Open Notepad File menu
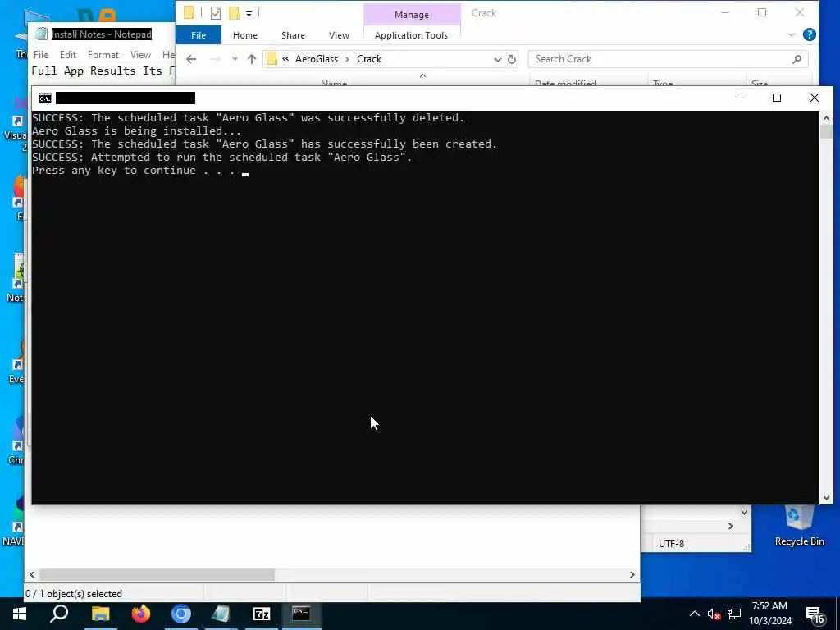840x630 pixels. [41, 55]
